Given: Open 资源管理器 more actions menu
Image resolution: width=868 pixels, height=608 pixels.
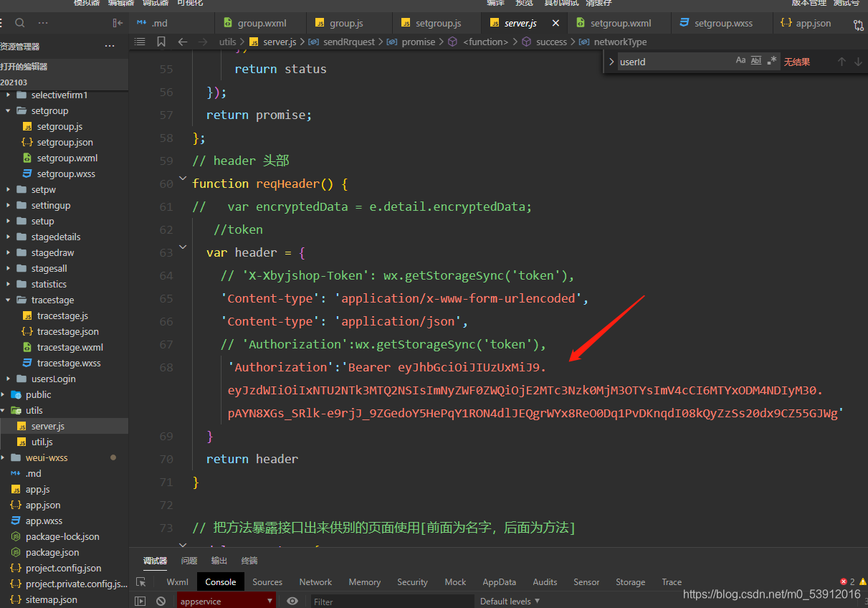Looking at the screenshot, I should click(110, 46).
